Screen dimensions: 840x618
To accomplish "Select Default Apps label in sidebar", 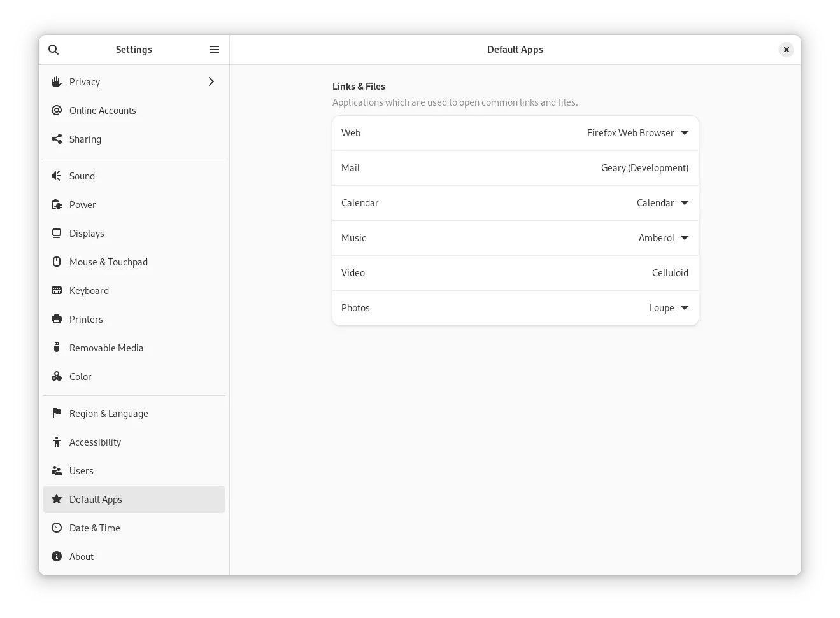I will tap(96, 500).
